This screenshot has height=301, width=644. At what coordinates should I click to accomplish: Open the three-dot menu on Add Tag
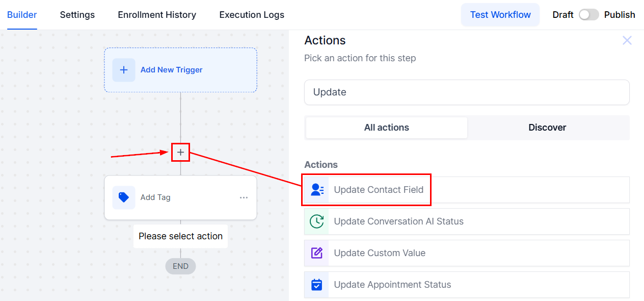[x=244, y=198]
